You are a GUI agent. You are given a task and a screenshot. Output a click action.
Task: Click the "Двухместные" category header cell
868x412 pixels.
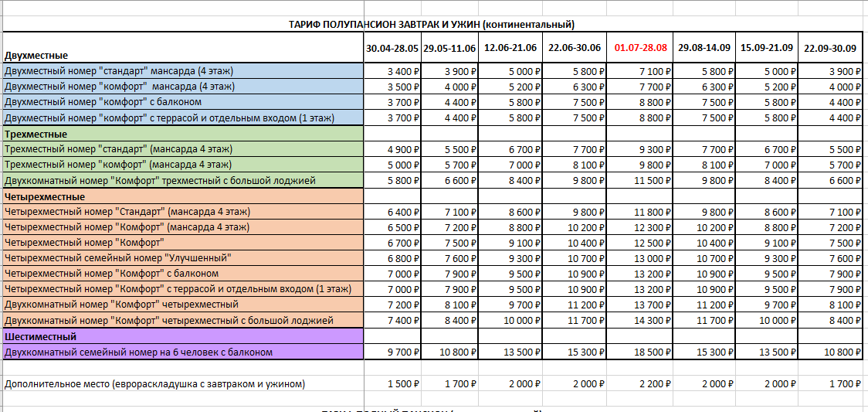click(x=36, y=56)
